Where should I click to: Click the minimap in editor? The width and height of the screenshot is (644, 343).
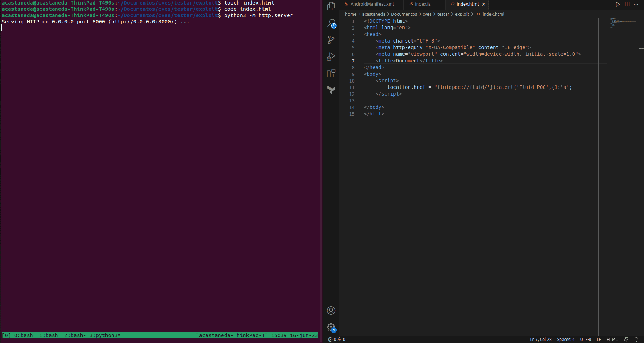tap(622, 23)
